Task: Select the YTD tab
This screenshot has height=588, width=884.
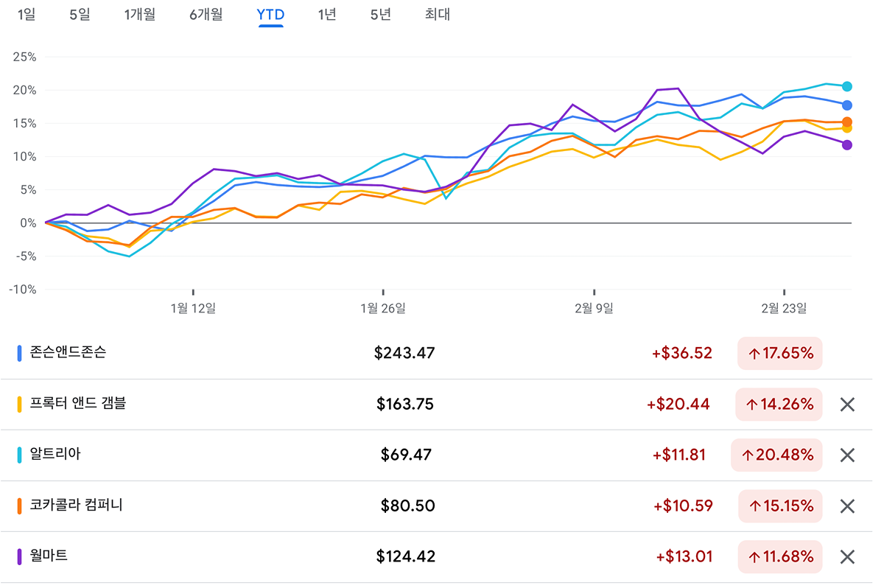Action: point(270,15)
